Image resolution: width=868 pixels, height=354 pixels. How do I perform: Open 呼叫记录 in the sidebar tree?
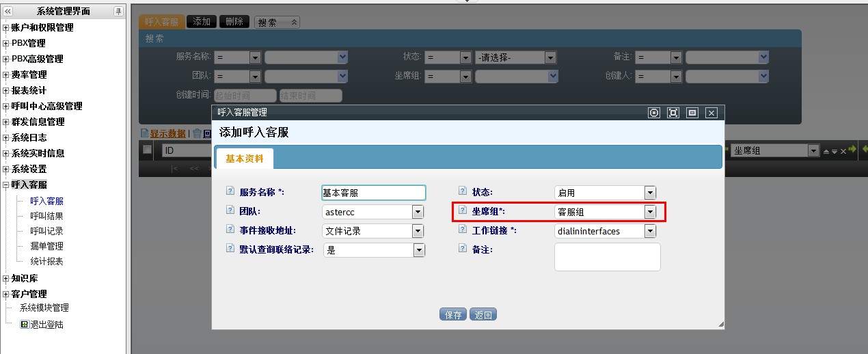[x=46, y=231]
